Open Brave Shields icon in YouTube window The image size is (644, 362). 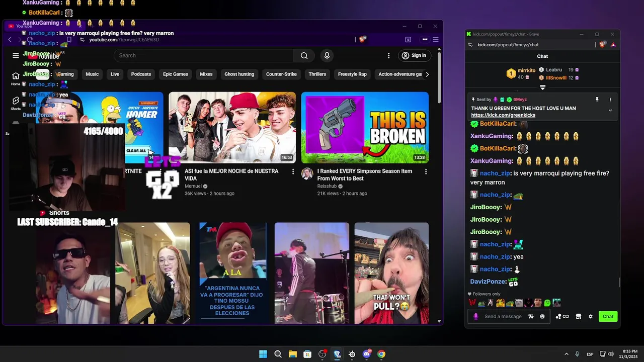(x=362, y=40)
